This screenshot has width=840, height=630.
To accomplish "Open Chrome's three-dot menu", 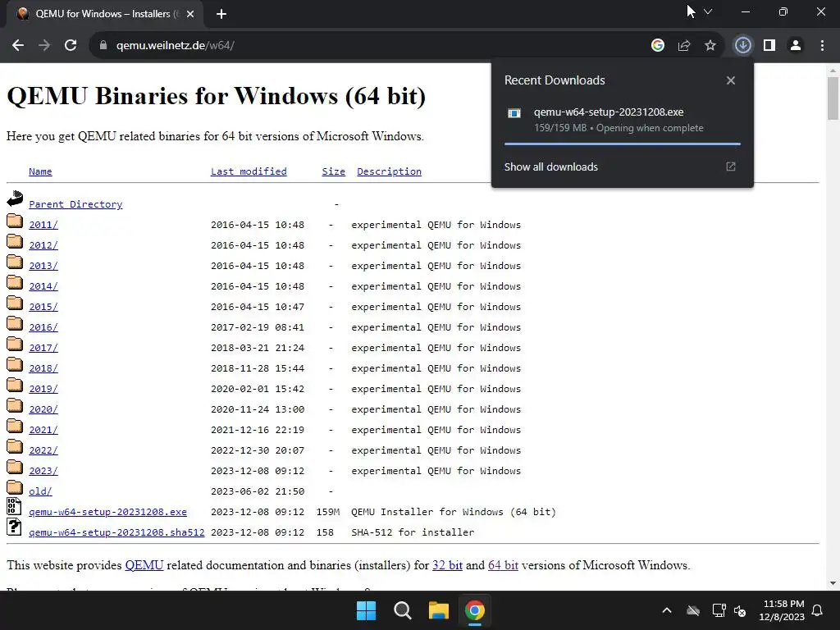I will click(822, 46).
